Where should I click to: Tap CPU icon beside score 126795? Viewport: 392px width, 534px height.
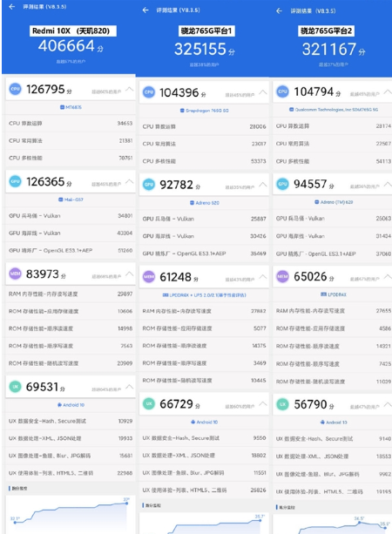(16, 89)
